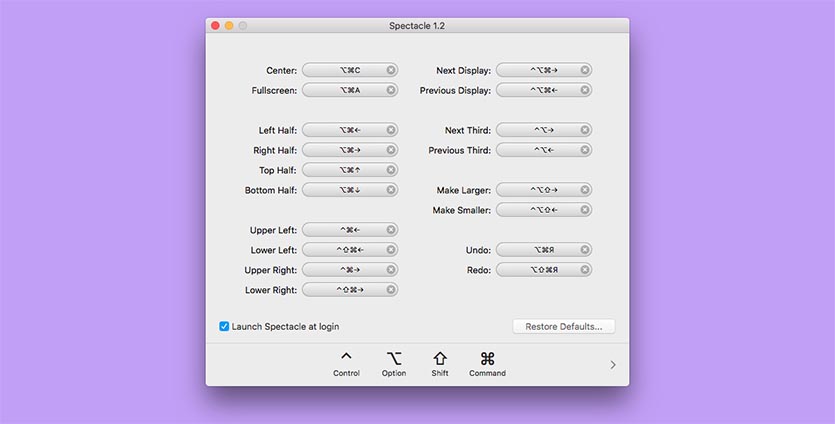Minimize the Spectacle window with yellow button

pos(229,26)
